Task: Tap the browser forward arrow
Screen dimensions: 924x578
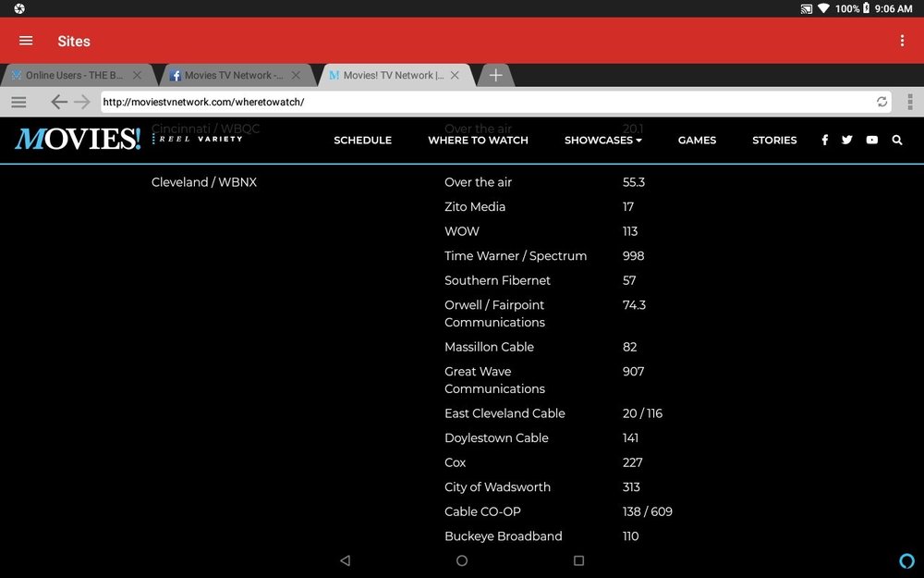Action: pos(82,102)
